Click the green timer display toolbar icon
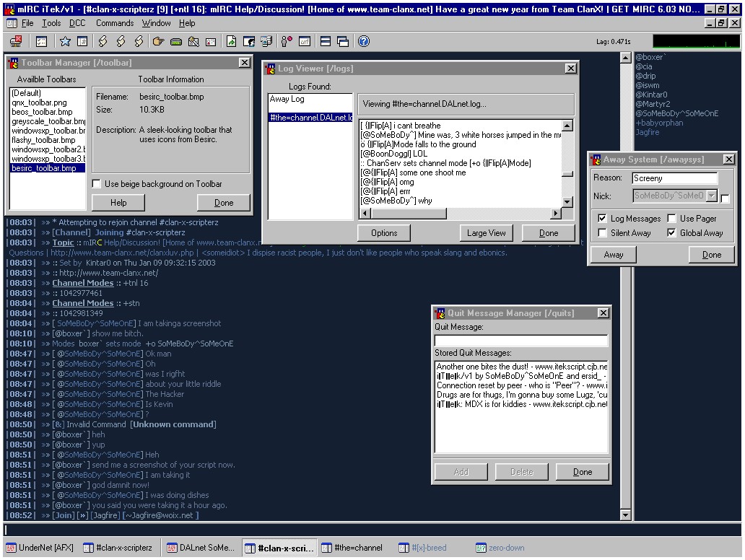The width and height of the screenshot is (745, 560). point(176,42)
